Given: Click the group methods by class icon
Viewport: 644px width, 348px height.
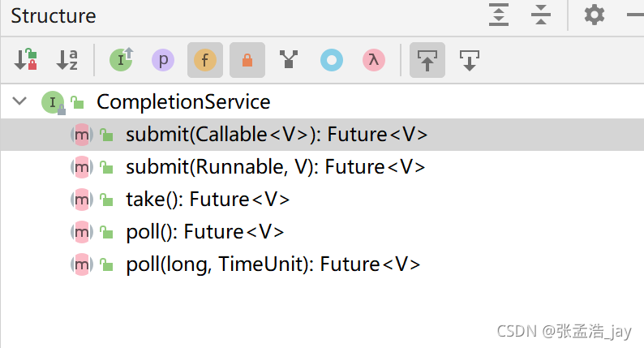Looking at the screenshot, I should pos(289,60).
